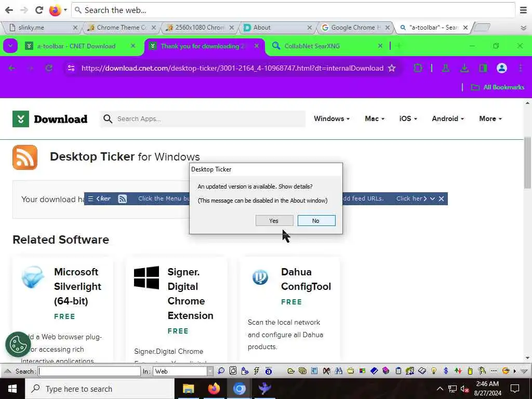532x399 pixels.
Task: Toggle Chrome side panel icon
Action: (483, 68)
